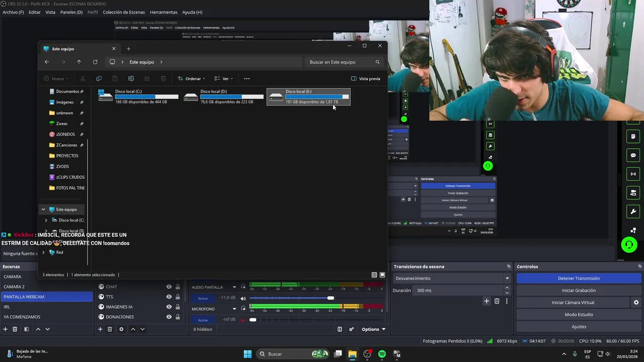Open the Paneles (D) menu
Image resolution: width=644 pixels, height=362 pixels.
point(71,12)
